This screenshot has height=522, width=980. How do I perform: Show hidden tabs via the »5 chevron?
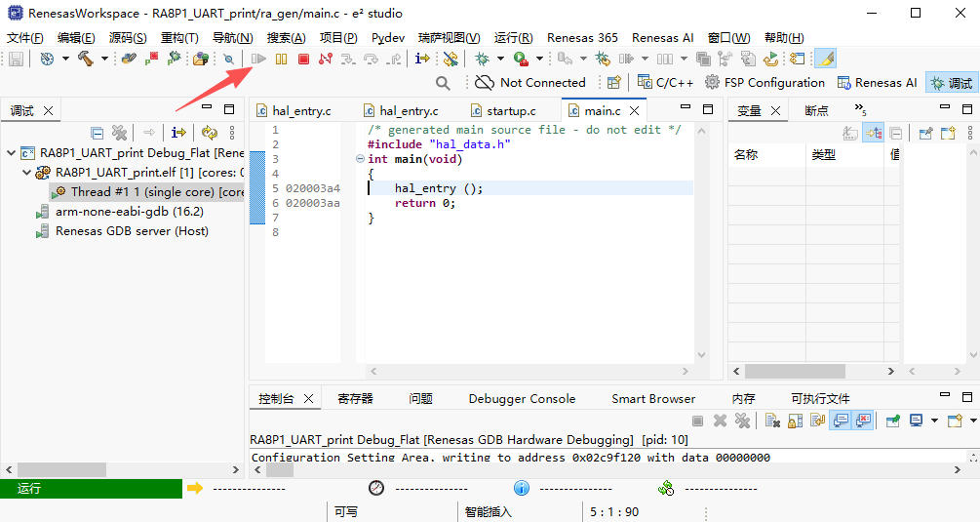[860, 110]
